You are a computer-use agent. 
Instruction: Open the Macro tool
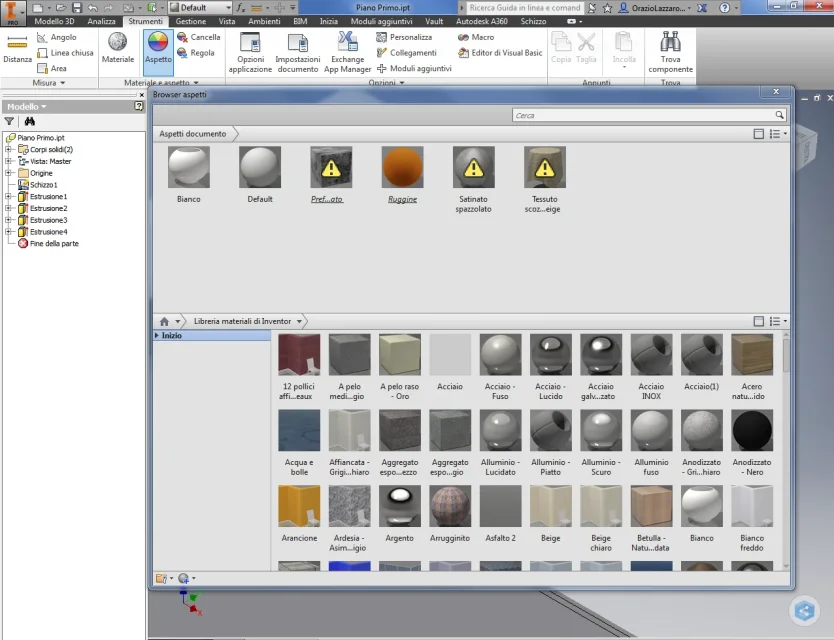coord(476,37)
